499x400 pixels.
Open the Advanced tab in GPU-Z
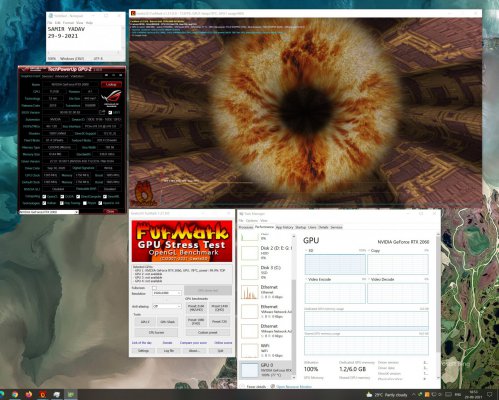click(x=62, y=76)
